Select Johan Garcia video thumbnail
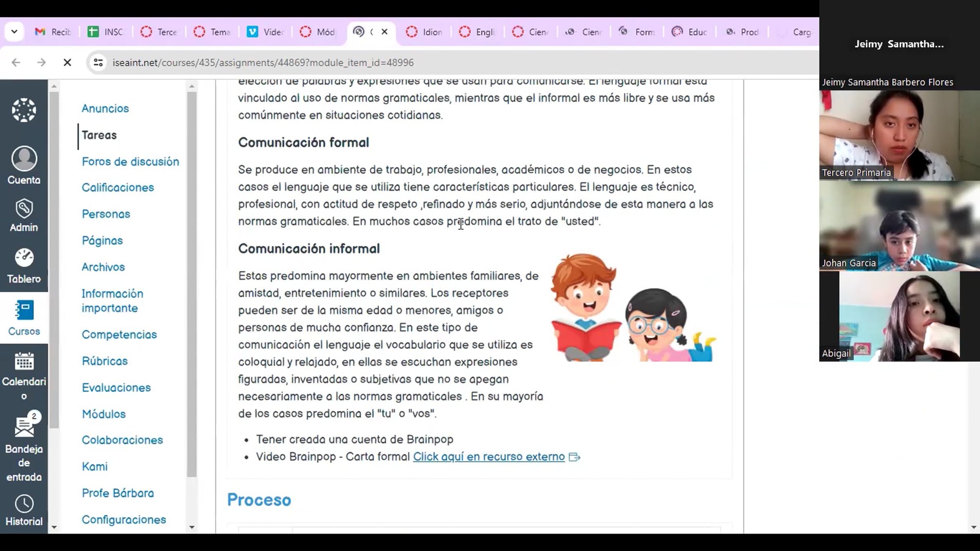980x551 pixels. tap(899, 226)
